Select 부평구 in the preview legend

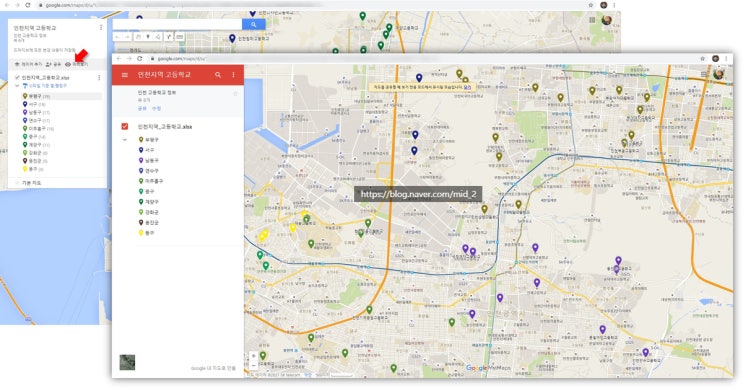pyautogui.click(x=149, y=140)
